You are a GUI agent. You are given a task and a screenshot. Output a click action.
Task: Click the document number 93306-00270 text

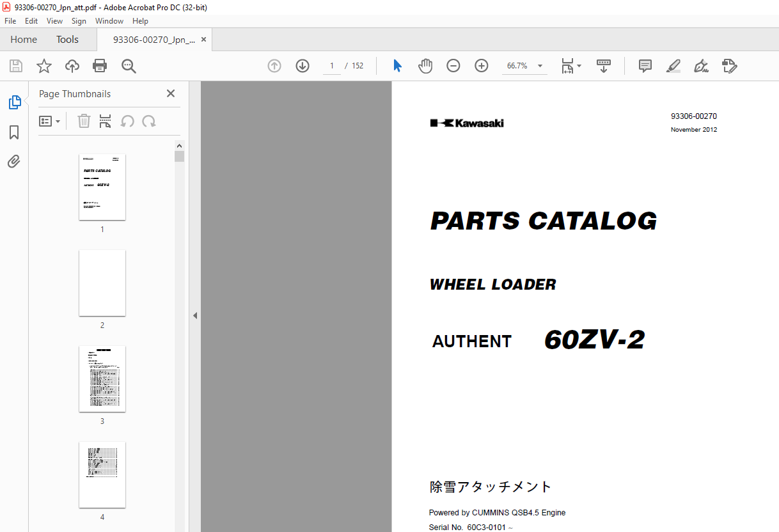pos(694,116)
